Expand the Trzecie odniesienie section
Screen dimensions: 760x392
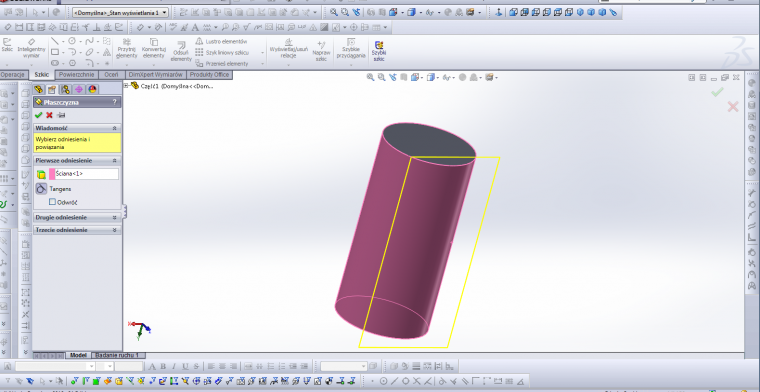click(114, 230)
